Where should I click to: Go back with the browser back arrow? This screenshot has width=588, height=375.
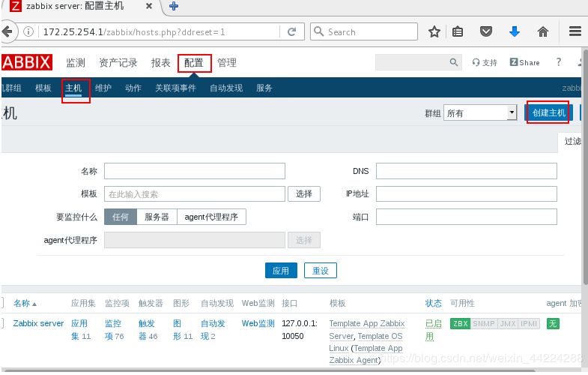(x=8, y=32)
